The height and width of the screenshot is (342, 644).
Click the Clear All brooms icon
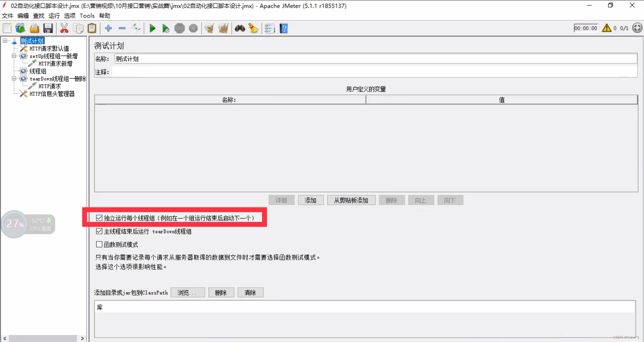[x=223, y=28]
